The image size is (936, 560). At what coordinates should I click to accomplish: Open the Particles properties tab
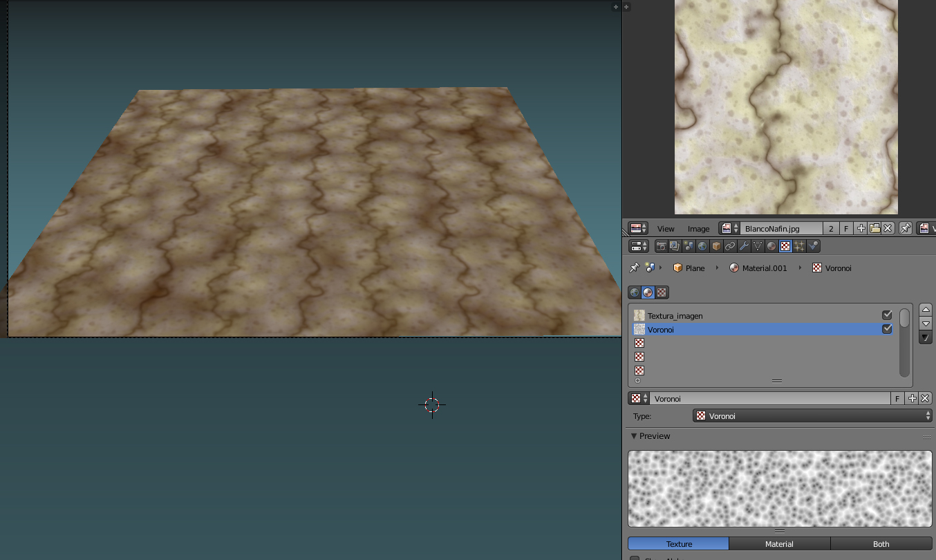point(799,246)
